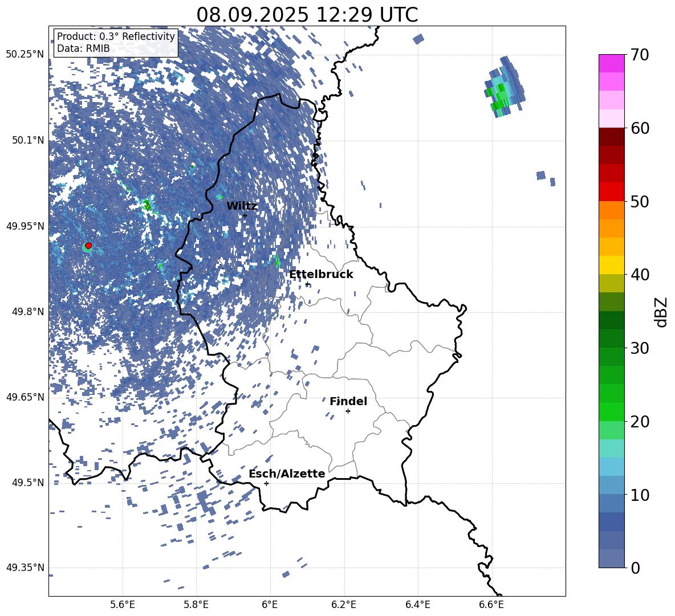
Task: Click the longitude label 5.6°E
Action: (123, 605)
